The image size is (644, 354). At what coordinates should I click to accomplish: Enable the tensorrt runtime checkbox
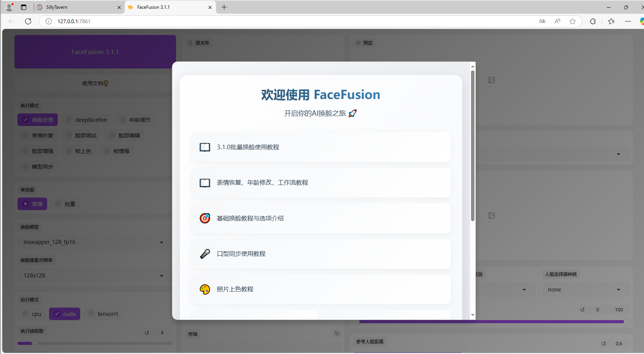click(x=91, y=314)
